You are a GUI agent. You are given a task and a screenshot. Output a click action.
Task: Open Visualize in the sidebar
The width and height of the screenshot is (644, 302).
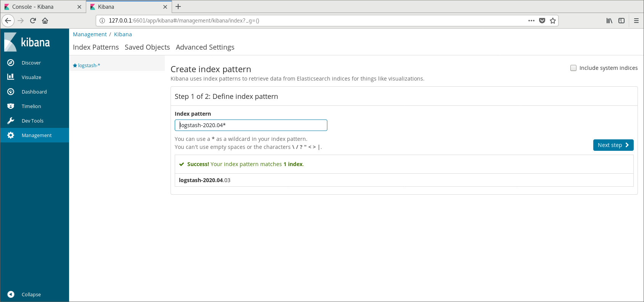[31, 78]
